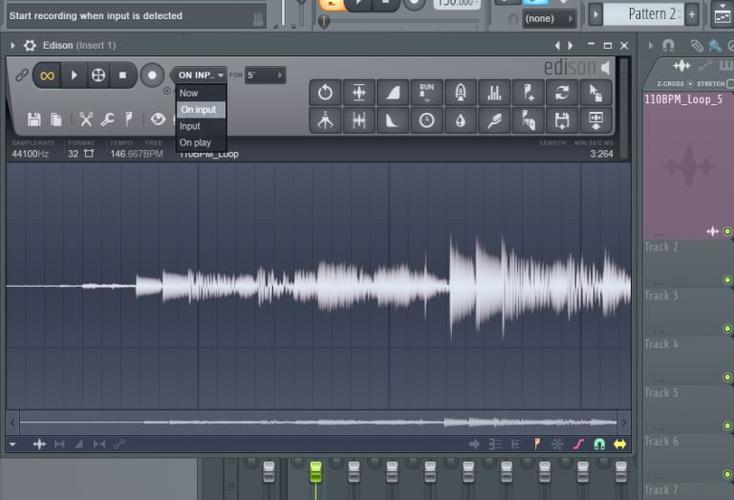The width and height of the screenshot is (734, 500).
Task: Open the Pattern 2 selector
Action: pos(646,14)
